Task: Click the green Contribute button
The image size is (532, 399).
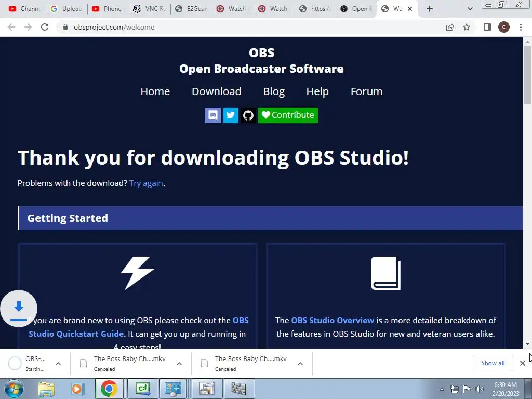Action: (x=288, y=115)
